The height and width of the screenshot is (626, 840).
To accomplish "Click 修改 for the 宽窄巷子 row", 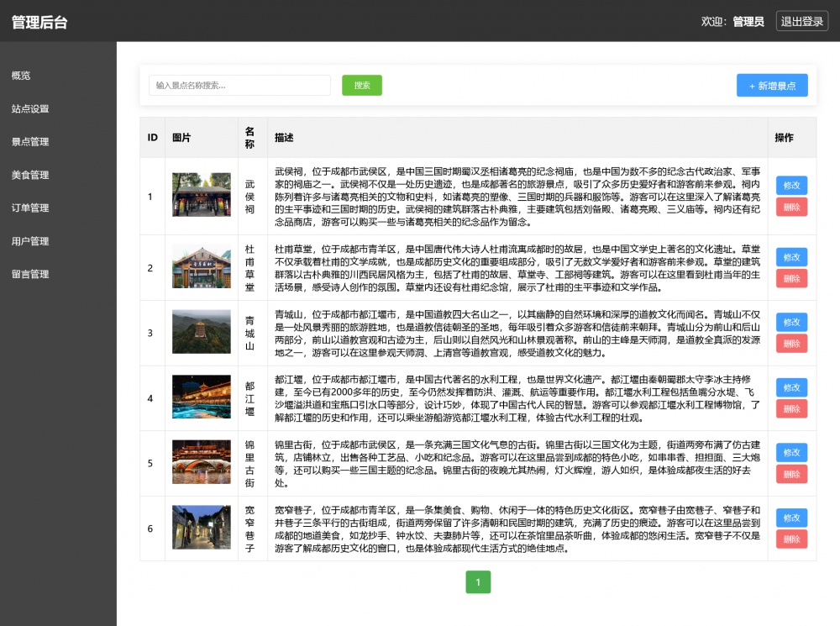I will point(791,518).
